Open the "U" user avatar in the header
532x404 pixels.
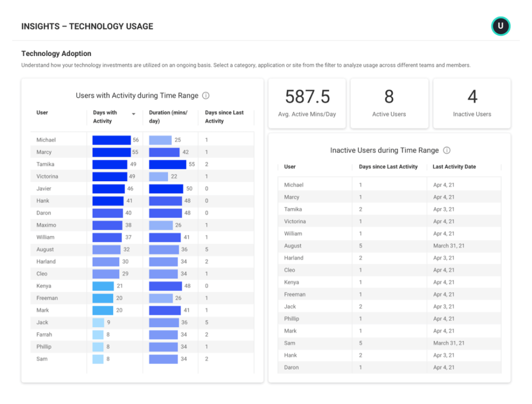tap(500, 25)
